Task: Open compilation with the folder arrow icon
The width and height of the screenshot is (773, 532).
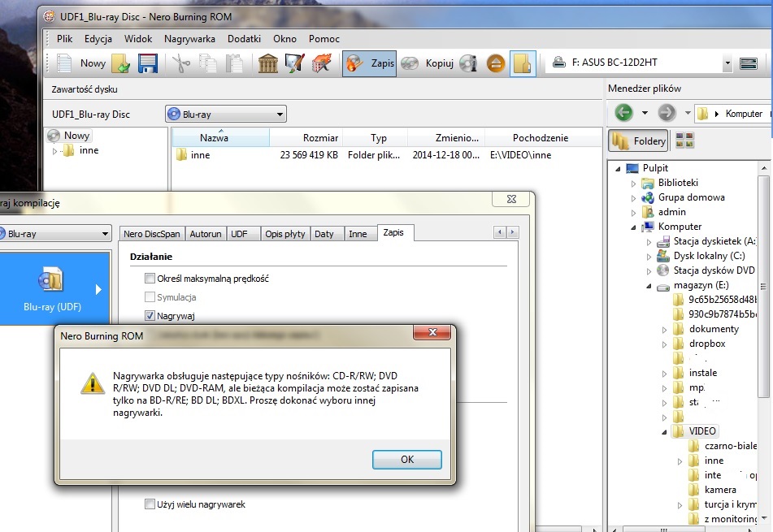Action: click(x=121, y=63)
